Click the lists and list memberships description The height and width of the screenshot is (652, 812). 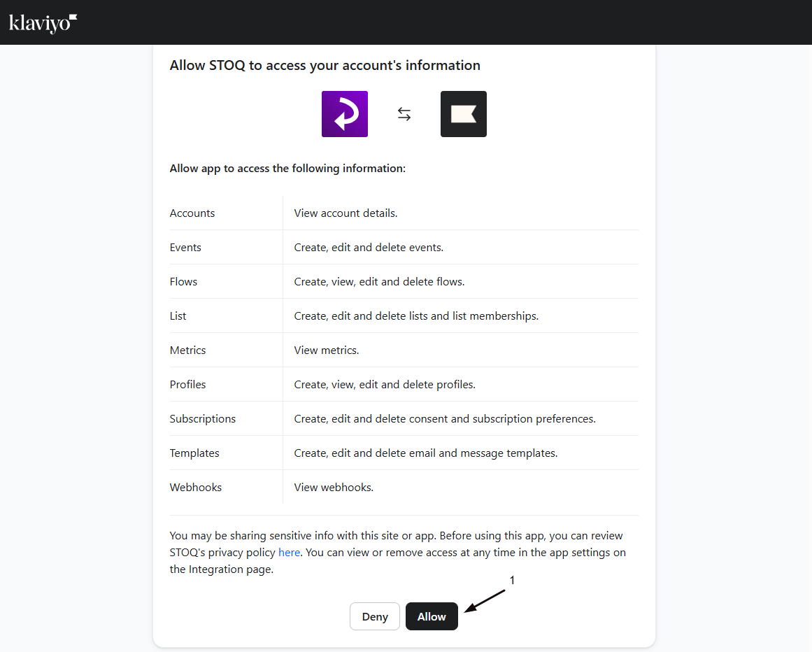coord(416,316)
